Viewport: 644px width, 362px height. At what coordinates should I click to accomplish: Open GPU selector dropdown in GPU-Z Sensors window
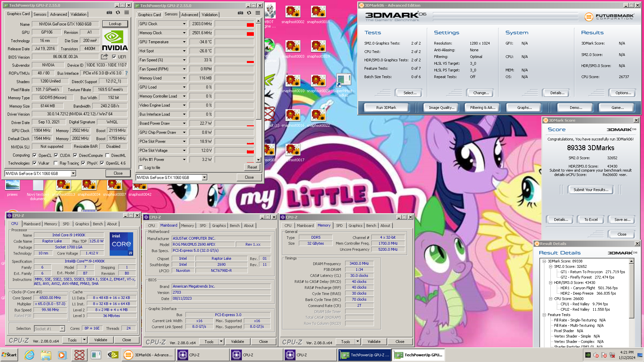205,177
